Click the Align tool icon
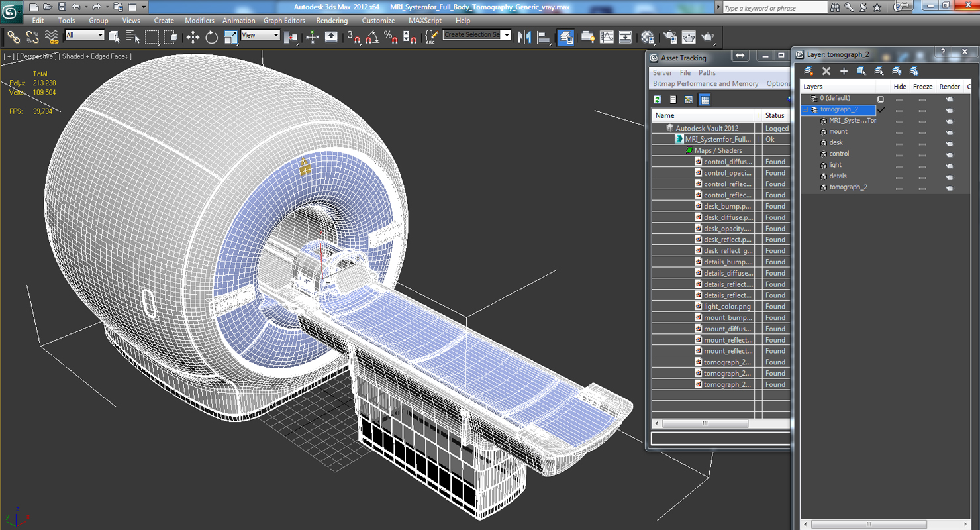This screenshot has width=980, height=530. [x=544, y=37]
